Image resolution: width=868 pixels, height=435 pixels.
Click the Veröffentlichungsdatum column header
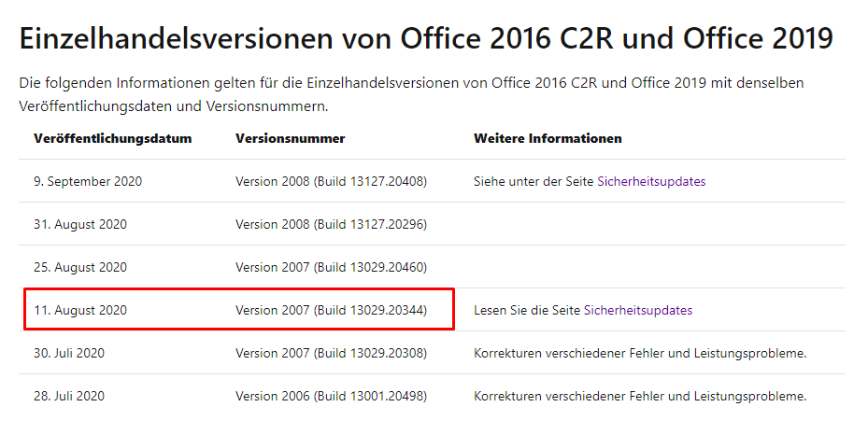[112, 139]
